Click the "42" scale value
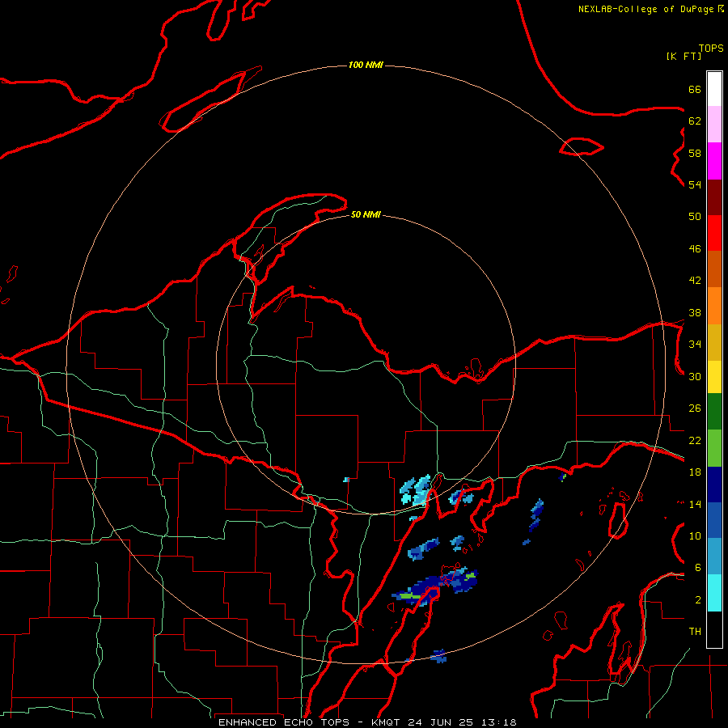The width and height of the screenshot is (728, 728). 695,281
